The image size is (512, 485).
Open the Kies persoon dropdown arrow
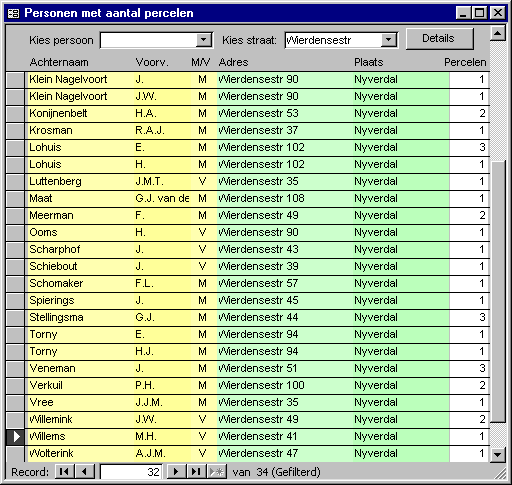pyautogui.click(x=203, y=40)
